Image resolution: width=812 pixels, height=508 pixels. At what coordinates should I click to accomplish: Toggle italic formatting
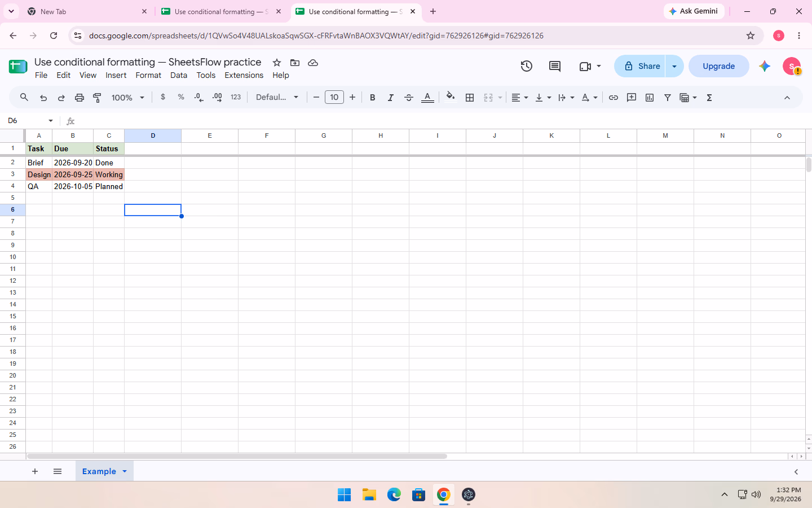[x=391, y=98]
